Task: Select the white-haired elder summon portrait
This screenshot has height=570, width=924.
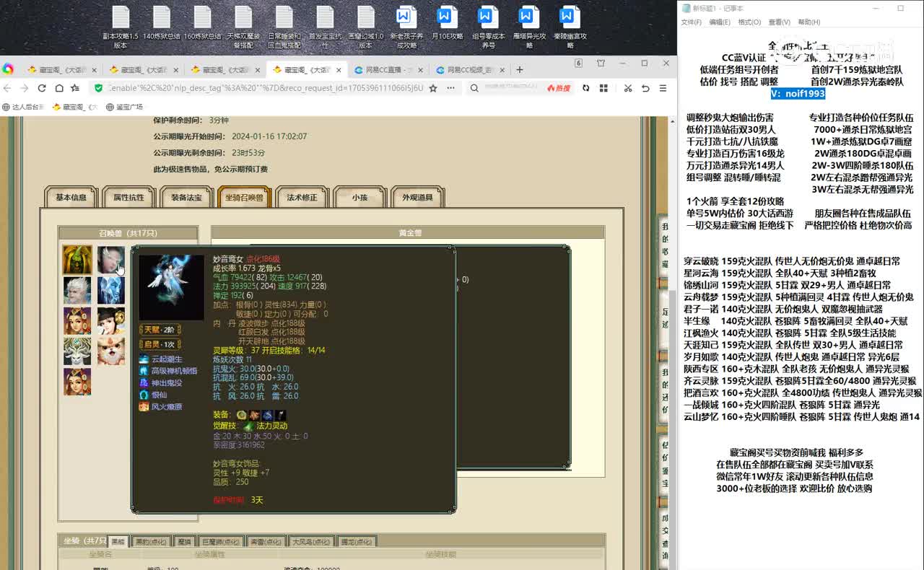Action: tap(77, 290)
